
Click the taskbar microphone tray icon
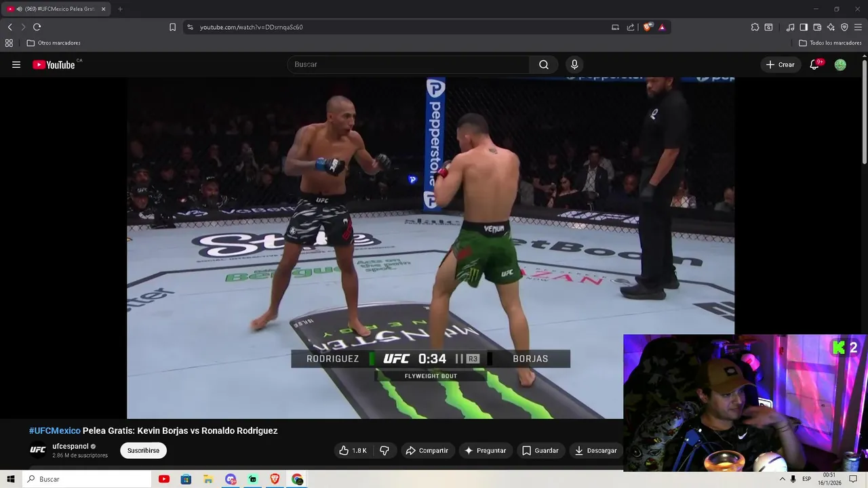pyautogui.click(x=793, y=479)
